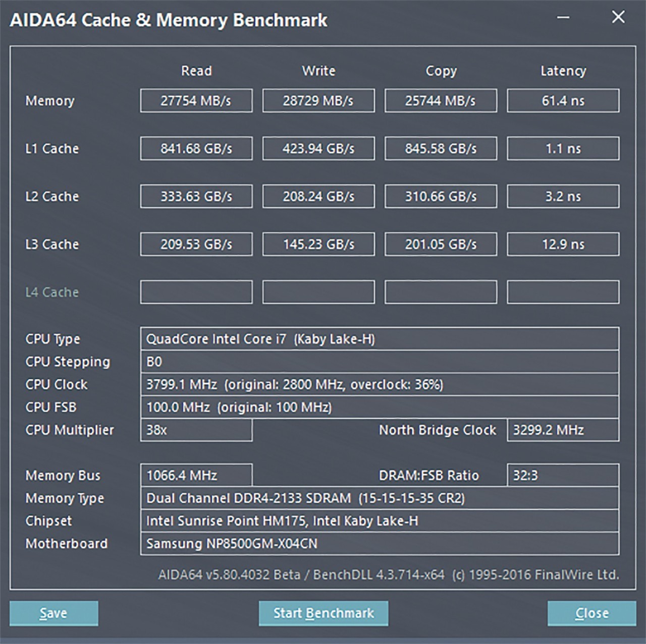Select the CPU Type field
Image resolution: width=646 pixels, height=644 pixels.
pos(379,339)
